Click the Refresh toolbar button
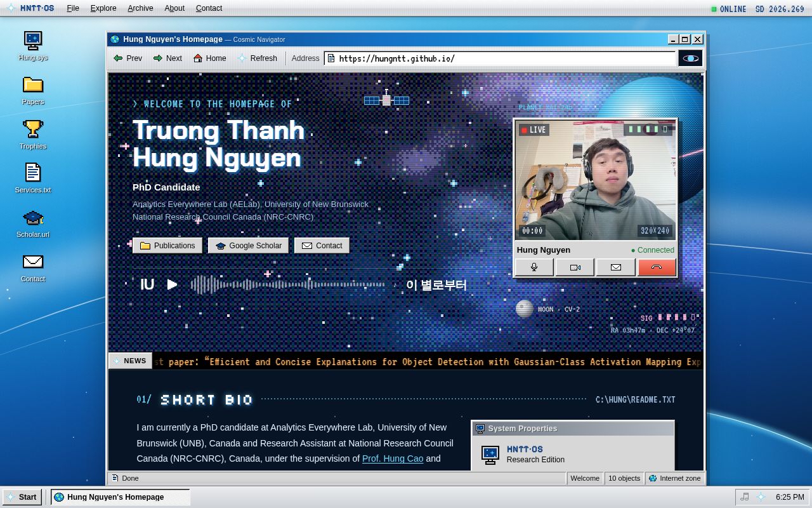This screenshot has height=508, width=812. (x=258, y=58)
